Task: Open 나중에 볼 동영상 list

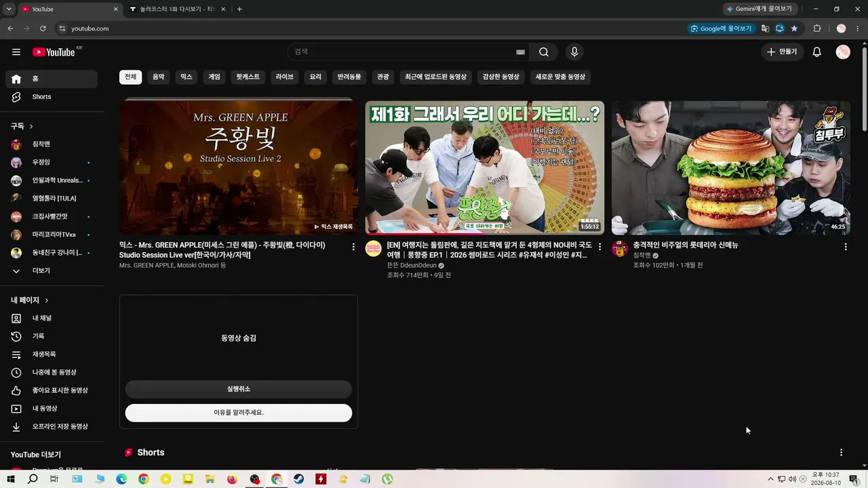Action: tap(52, 372)
